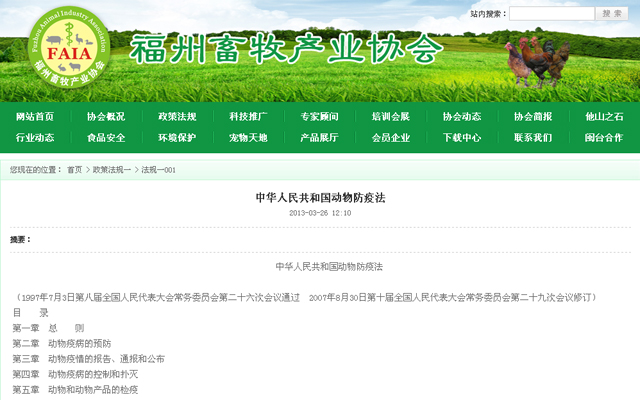This screenshot has height=400, width=640.
Task: Open the 科技推广 menu
Action: [x=248, y=116]
